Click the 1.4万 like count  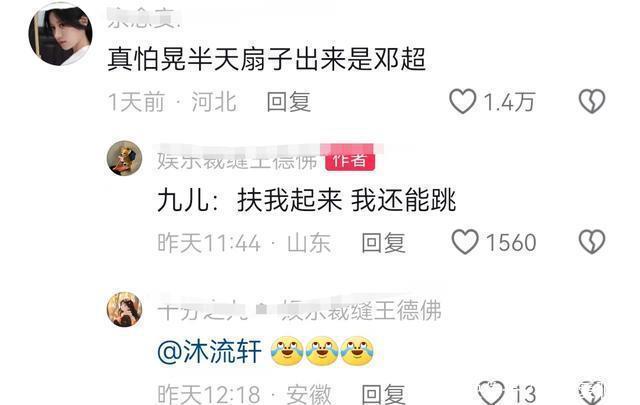(509, 102)
